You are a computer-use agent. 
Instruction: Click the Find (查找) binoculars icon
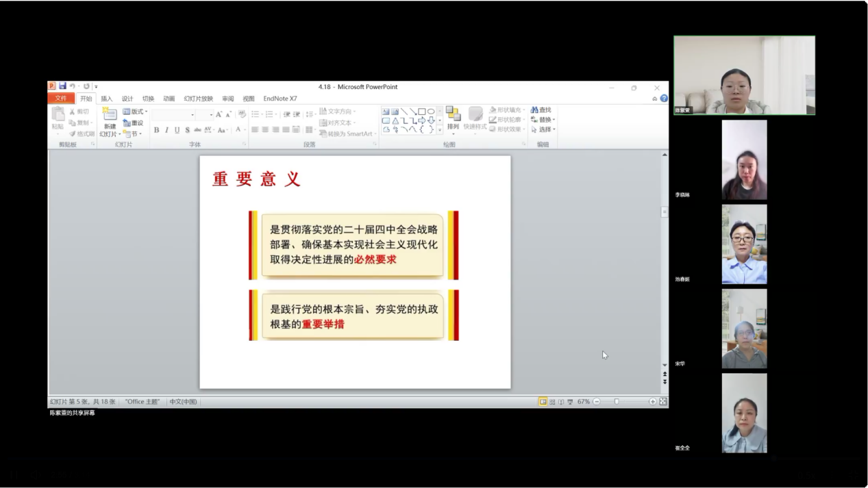click(x=534, y=110)
